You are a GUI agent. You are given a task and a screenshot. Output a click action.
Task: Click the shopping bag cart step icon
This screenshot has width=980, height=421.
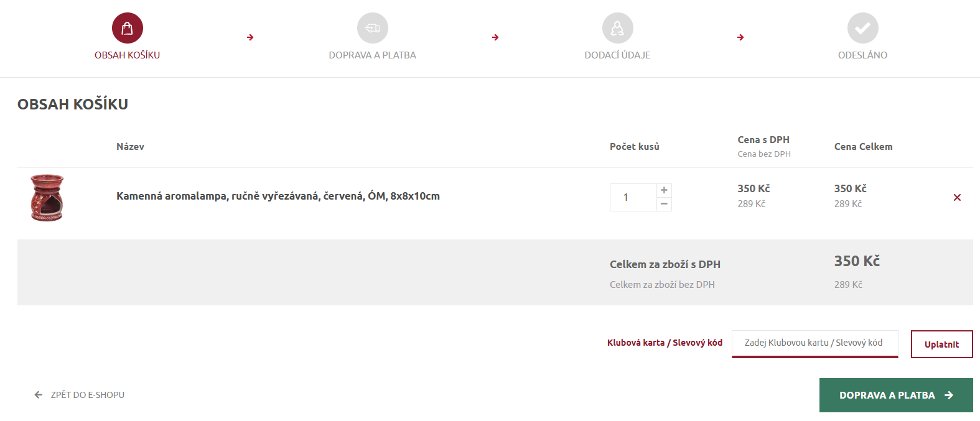[128, 28]
